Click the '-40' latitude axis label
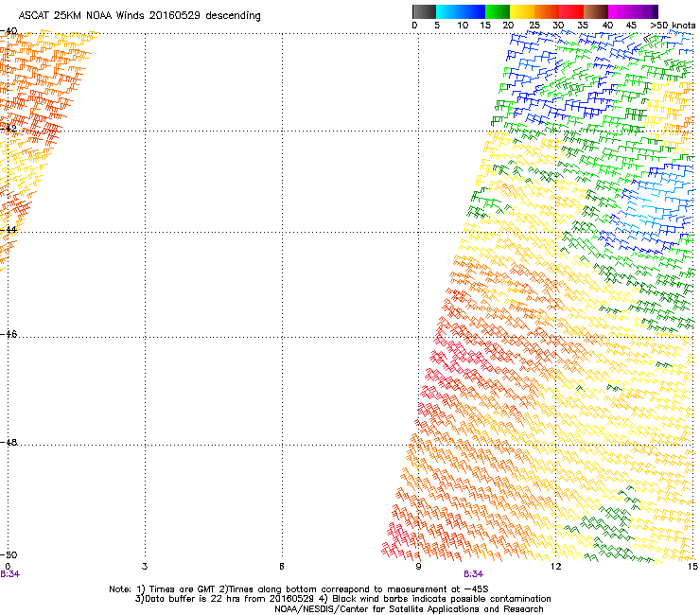The height and width of the screenshot is (615, 700). tap(9, 31)
